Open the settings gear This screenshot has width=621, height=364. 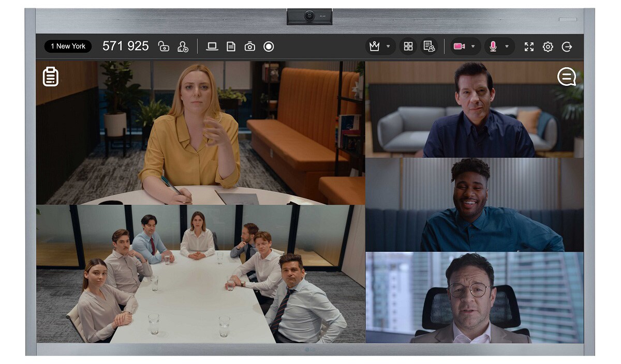click(548, 47)
